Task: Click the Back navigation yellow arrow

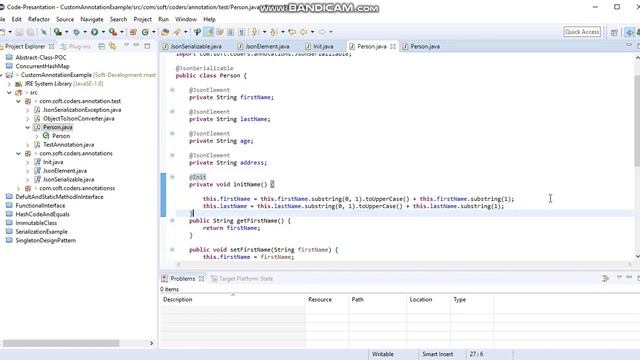Action: pyautogui.click(x=303, y=32)
